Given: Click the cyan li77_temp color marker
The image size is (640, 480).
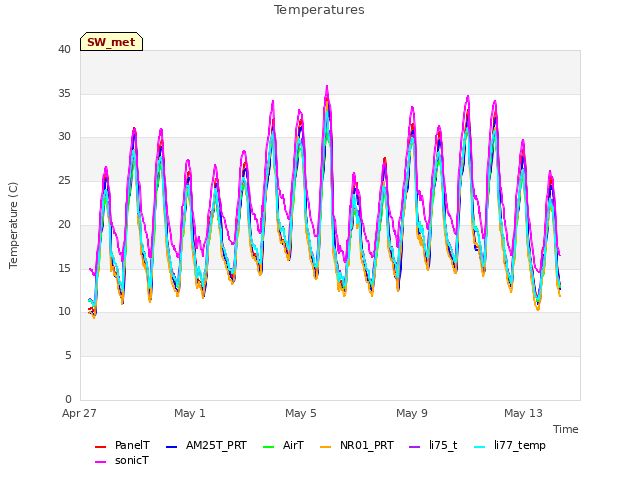Looking at the screenshot, I should 480,447.
